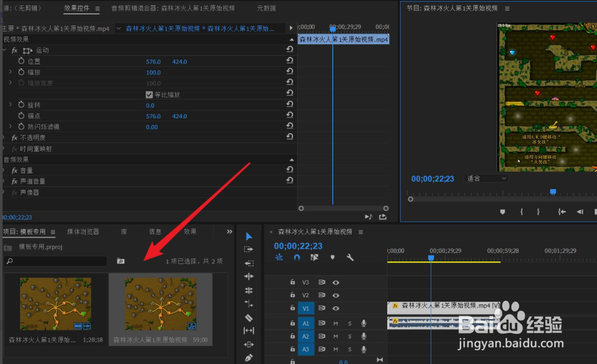Reset the Anchor Point parameter

pyautogui.click(x=290, y=115)
